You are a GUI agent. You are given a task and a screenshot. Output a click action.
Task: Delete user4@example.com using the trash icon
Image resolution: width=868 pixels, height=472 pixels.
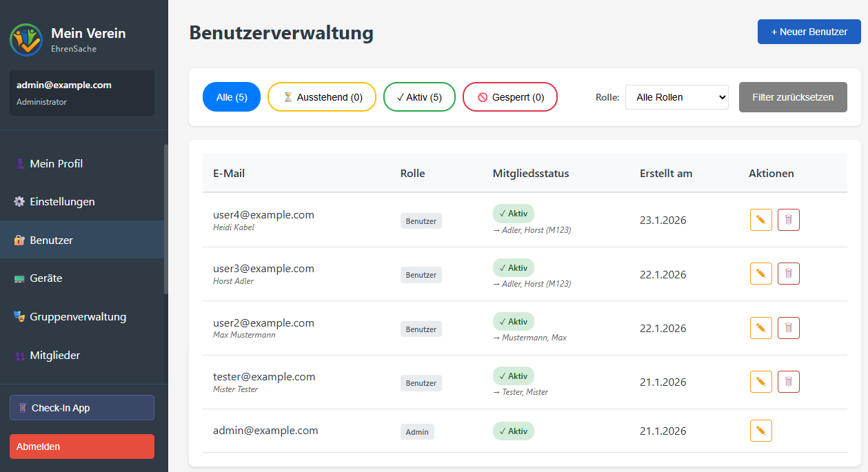tap(788, 220)
